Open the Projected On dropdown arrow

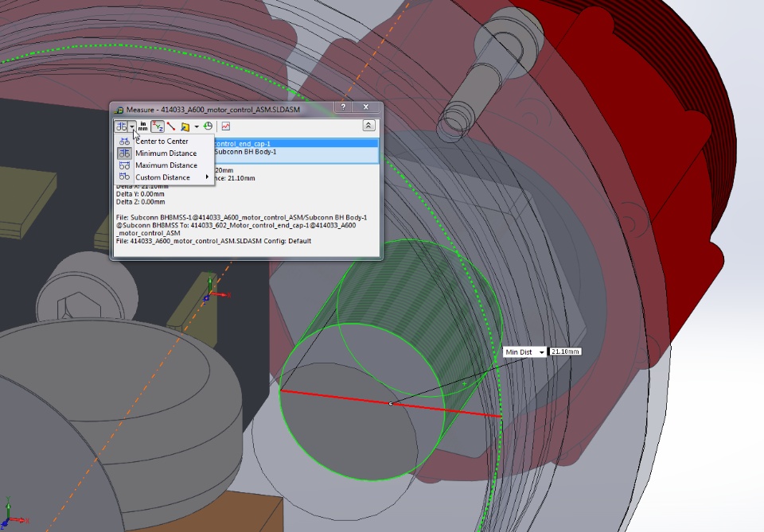(197, 126)
